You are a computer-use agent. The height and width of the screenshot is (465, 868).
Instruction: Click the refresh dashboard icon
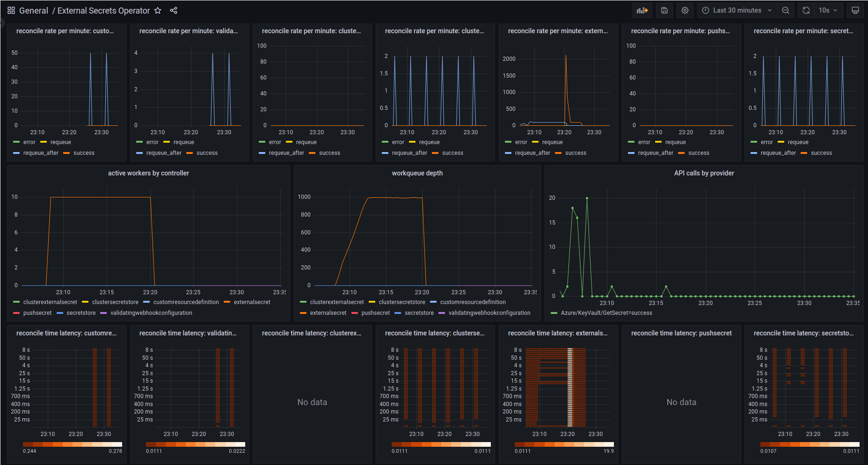806,10
